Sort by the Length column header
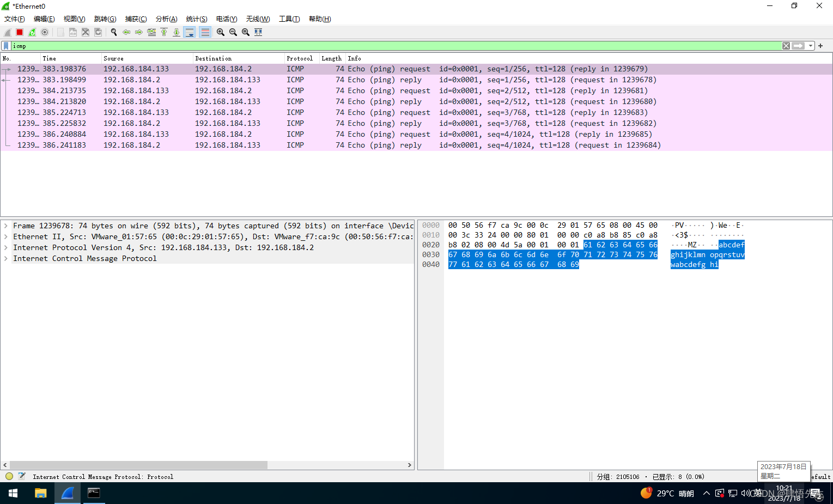 pyautogui.click(x=332, y=58)
